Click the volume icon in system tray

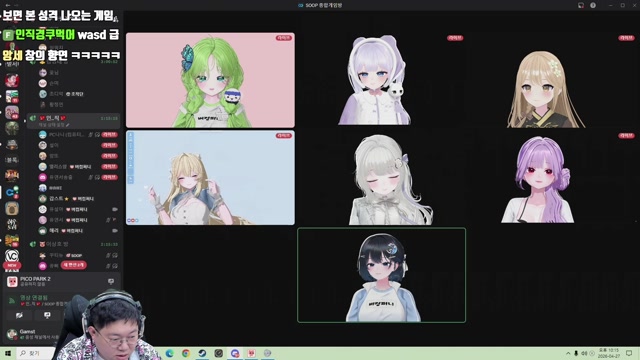pos(584,353)
